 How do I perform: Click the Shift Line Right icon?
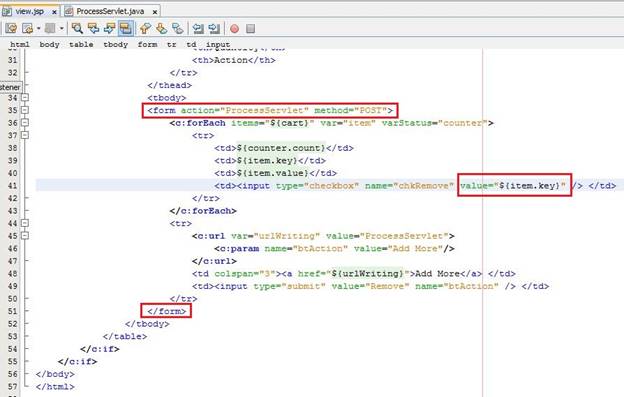click(214, 28)
